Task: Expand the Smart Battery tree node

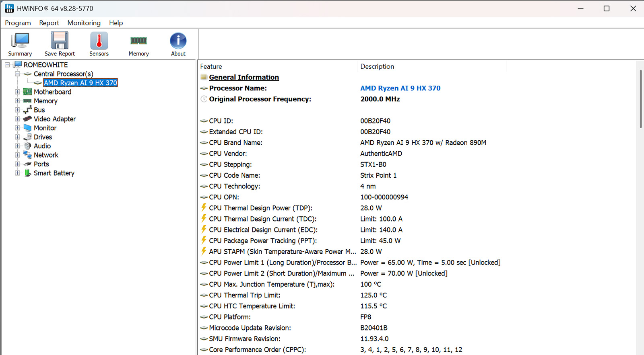Action: point(17,173)
